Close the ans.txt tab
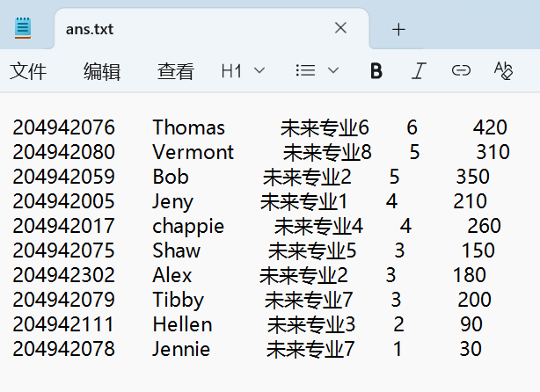Screen dimensions: 540x392 coord(340,28)
